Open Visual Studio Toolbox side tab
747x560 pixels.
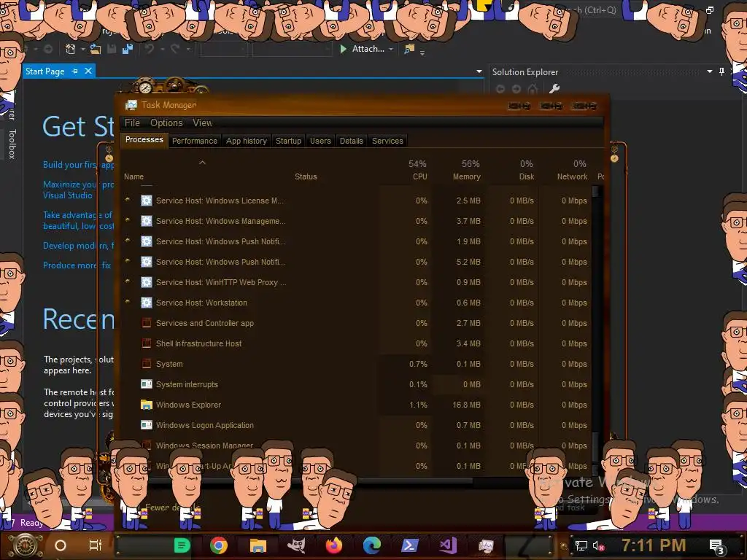tap(12, 144)
